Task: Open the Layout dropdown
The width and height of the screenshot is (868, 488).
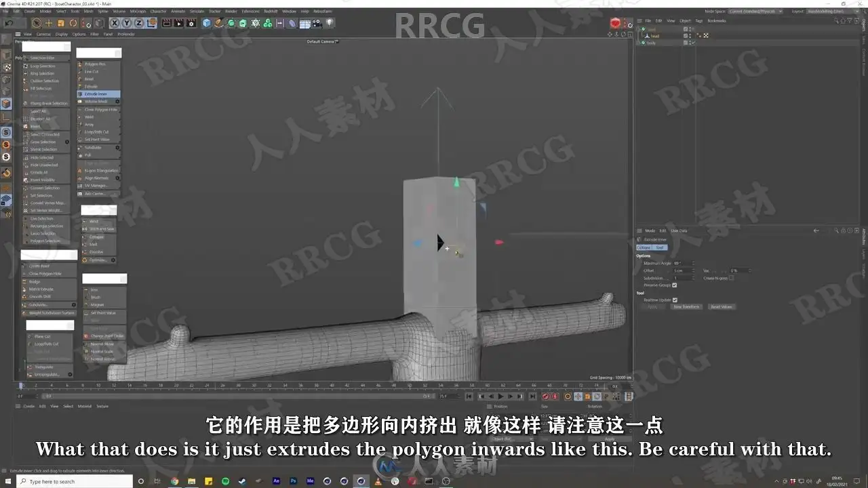Action: point(833,11)
